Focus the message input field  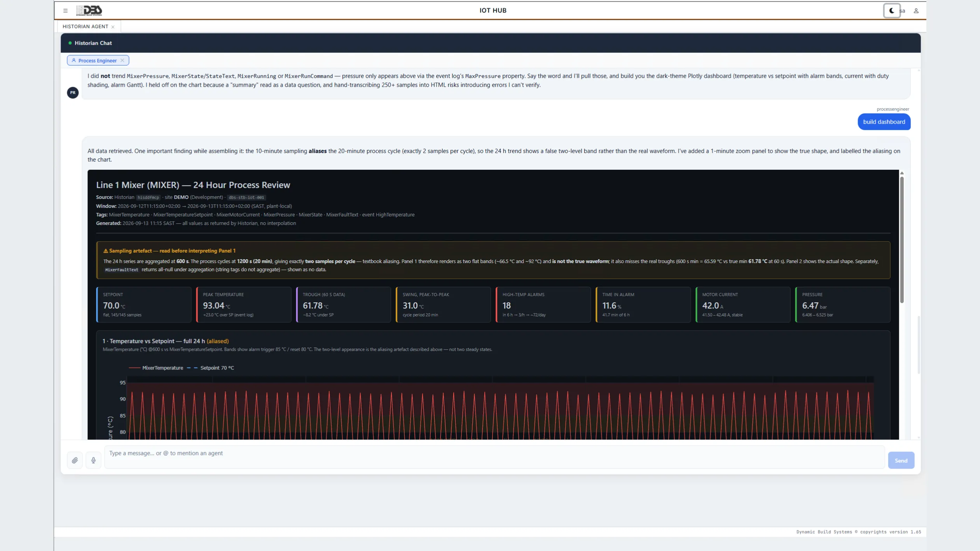pos(494,457)
